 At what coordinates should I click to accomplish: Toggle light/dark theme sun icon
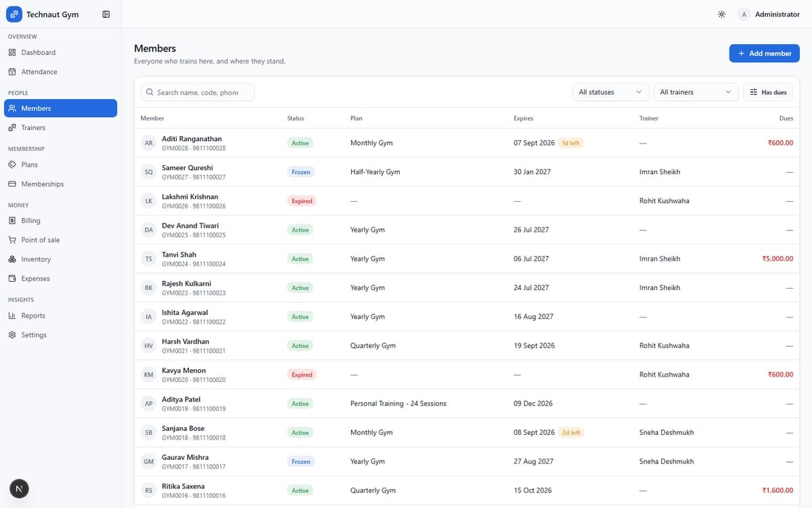[721, 14]
